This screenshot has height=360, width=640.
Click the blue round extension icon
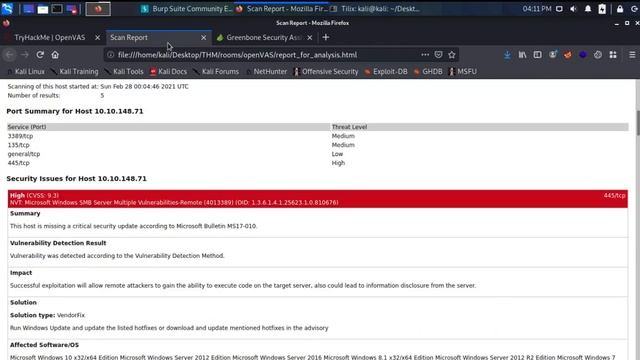tap(582, 55)
